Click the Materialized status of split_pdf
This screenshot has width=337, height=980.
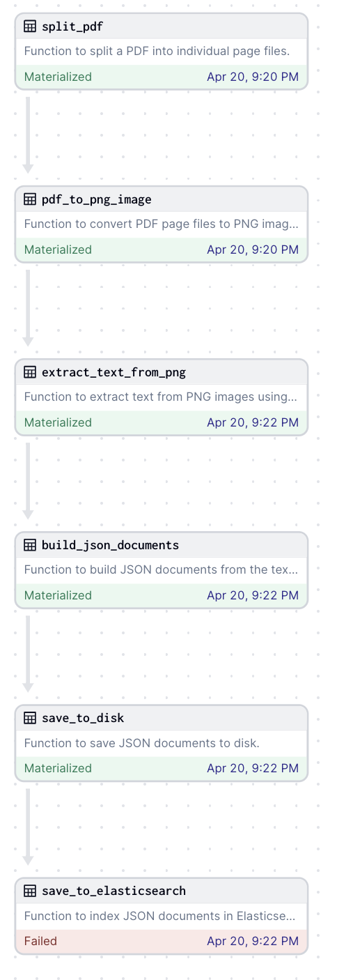pos(58,77)
